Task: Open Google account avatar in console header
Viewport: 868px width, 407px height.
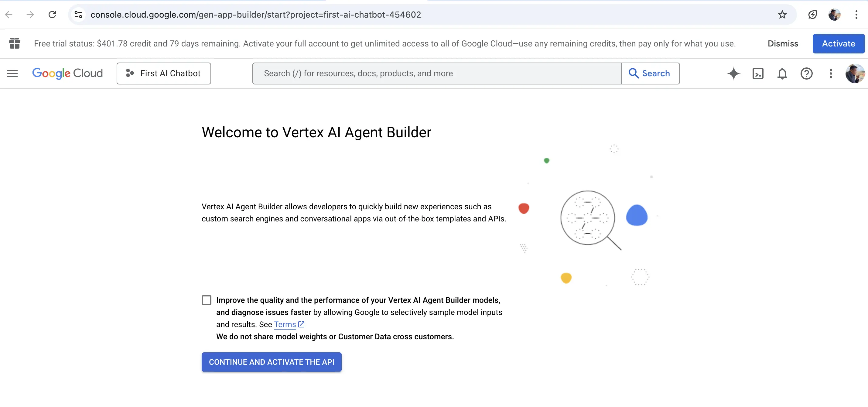Action: point(855,74)
